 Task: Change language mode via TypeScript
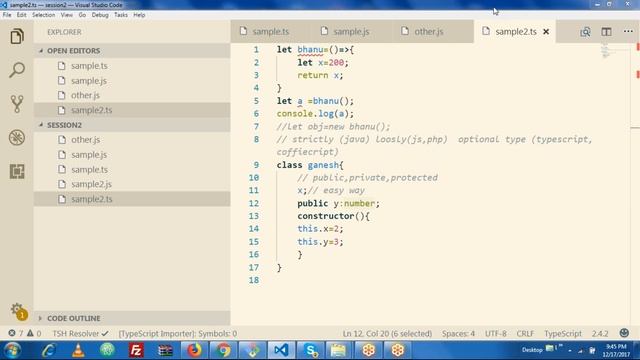click(562, 333)
